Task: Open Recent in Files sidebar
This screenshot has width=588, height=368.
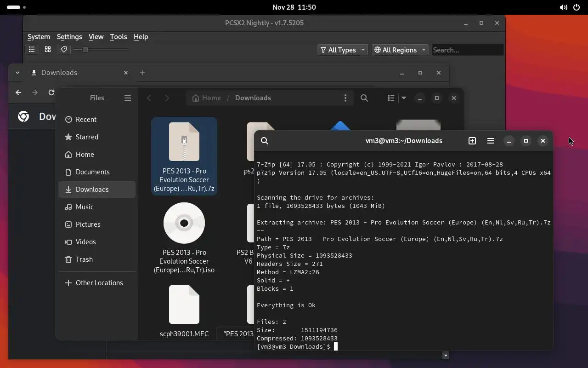Action: tap(97, 120)
